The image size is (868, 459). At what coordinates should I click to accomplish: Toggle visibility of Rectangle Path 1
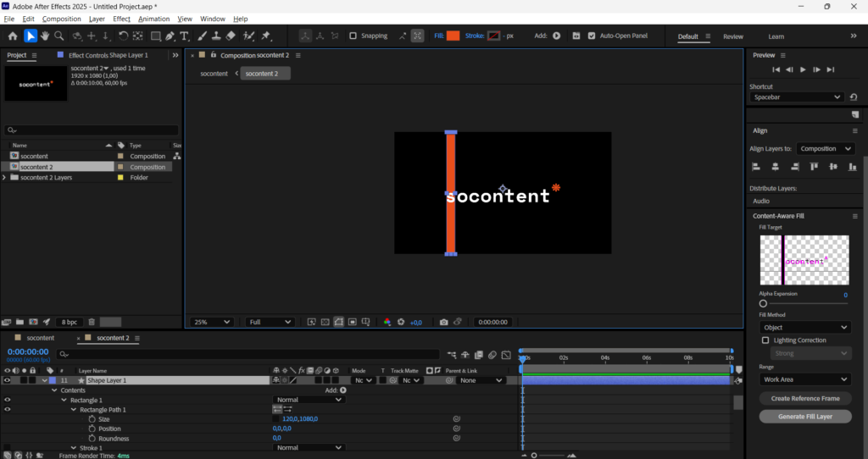pyautogui.click(x=7, y=409)
